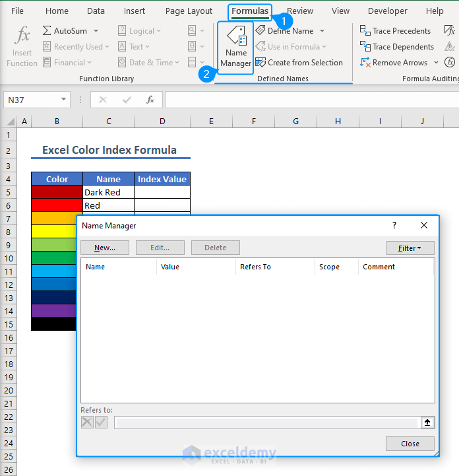Click the formula bar cancel X icon

point(103,100)
